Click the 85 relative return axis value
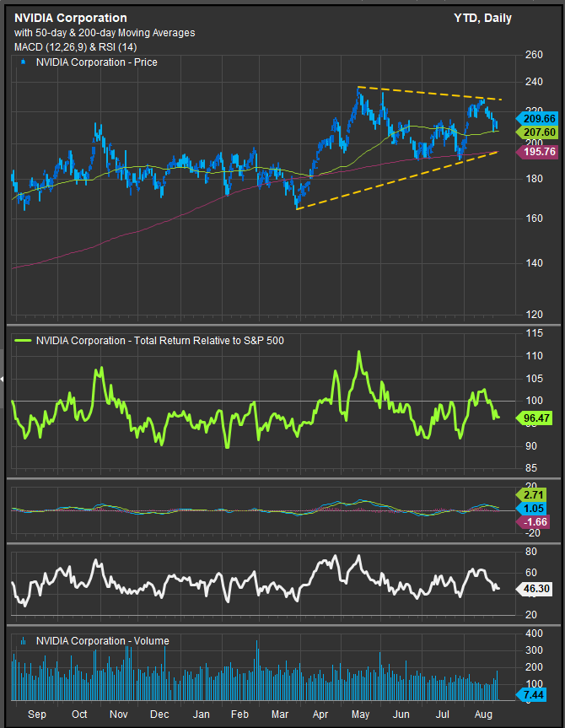 click(531, 468)
